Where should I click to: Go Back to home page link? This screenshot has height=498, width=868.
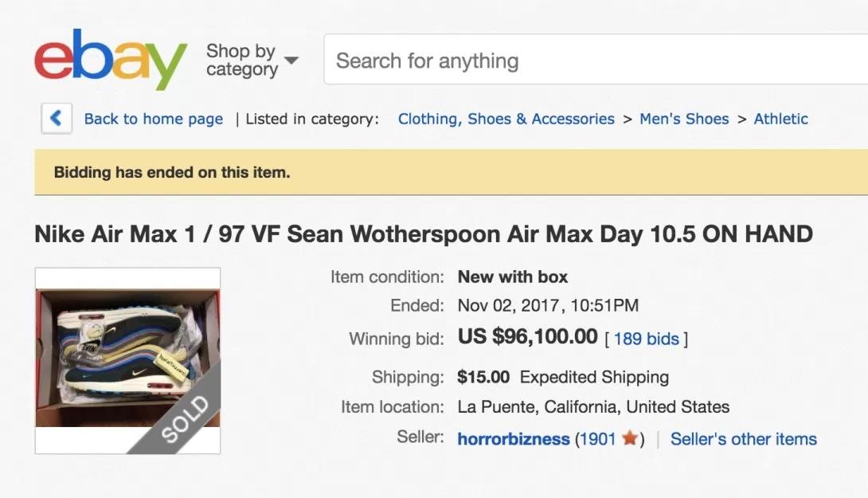click(x=154, y=119)
